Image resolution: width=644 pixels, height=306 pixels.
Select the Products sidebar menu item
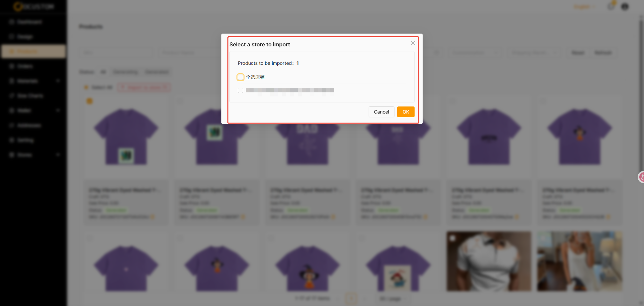(x=33, y=51)
